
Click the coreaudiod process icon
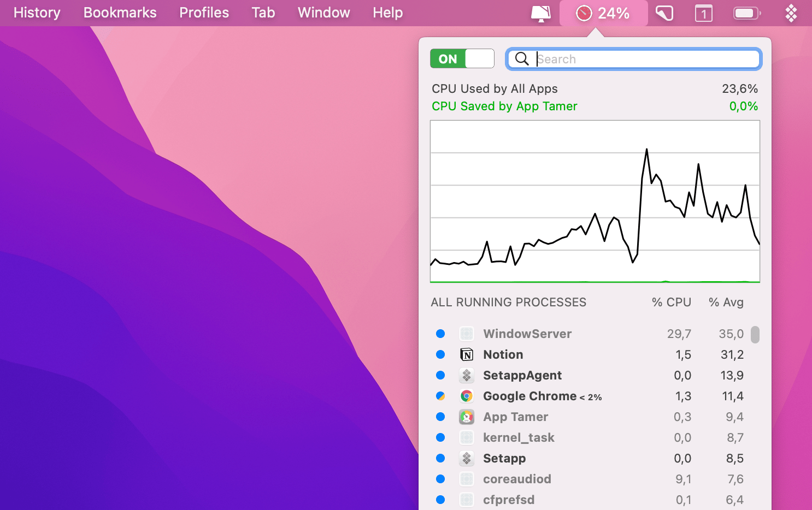(467, 479)
